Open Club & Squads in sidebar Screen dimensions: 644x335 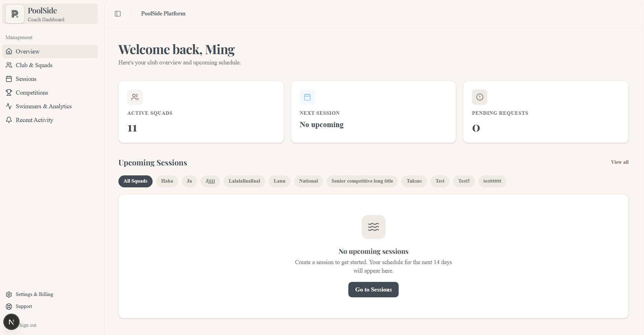click(x=34, y=65)
